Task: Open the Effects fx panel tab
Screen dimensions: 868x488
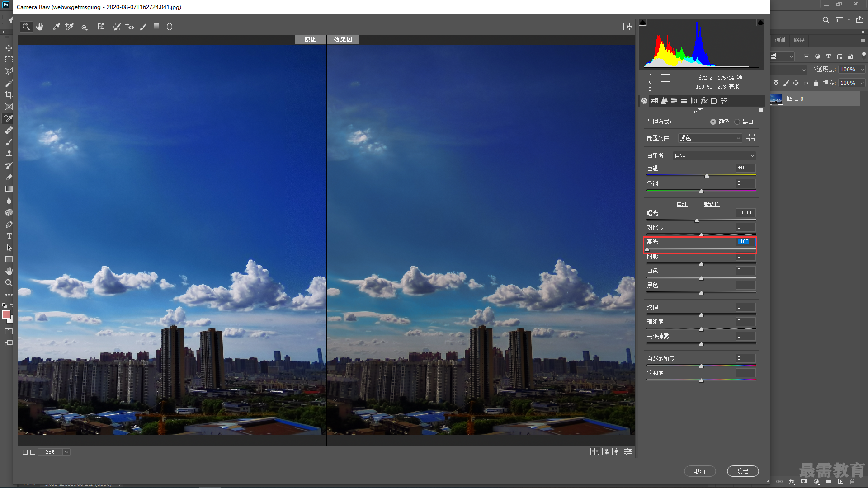Action: tap(704, 101)
